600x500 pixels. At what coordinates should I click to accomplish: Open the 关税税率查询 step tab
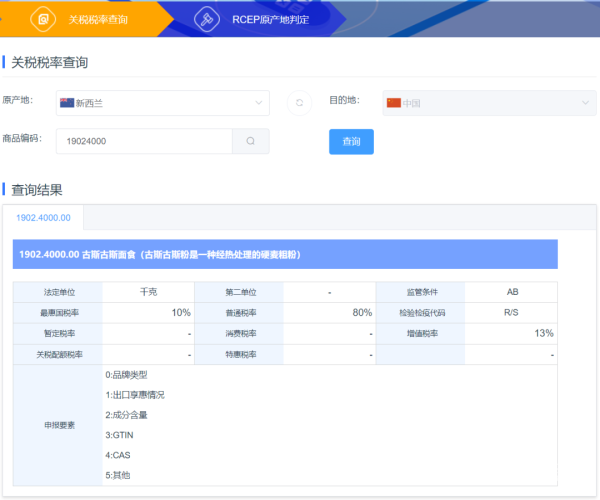(96, 19)
